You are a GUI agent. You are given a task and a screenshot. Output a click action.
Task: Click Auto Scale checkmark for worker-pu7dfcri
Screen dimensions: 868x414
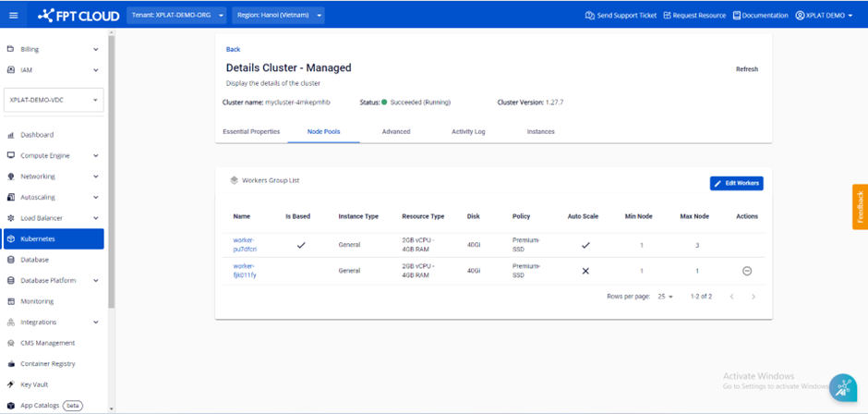(584, 245)
